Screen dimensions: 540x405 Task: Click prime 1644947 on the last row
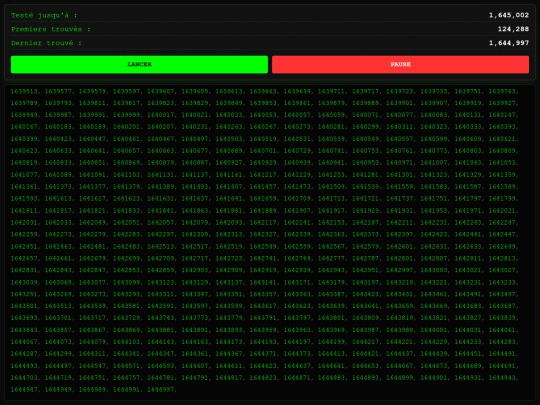tap(24, 390)
